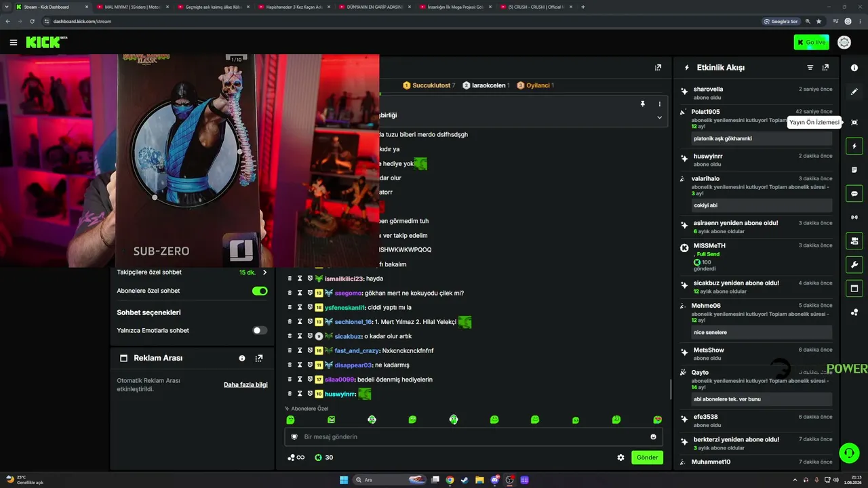
Task: Pop out the chat panel
Action: click(658, 68)
